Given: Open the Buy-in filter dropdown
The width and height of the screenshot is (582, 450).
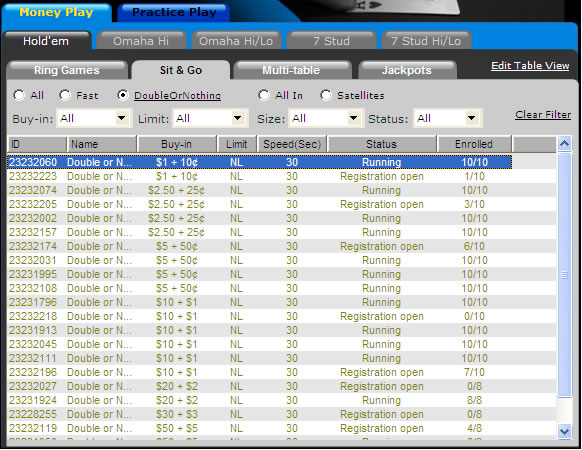Looking at the screenshot, I should [94, 118].
